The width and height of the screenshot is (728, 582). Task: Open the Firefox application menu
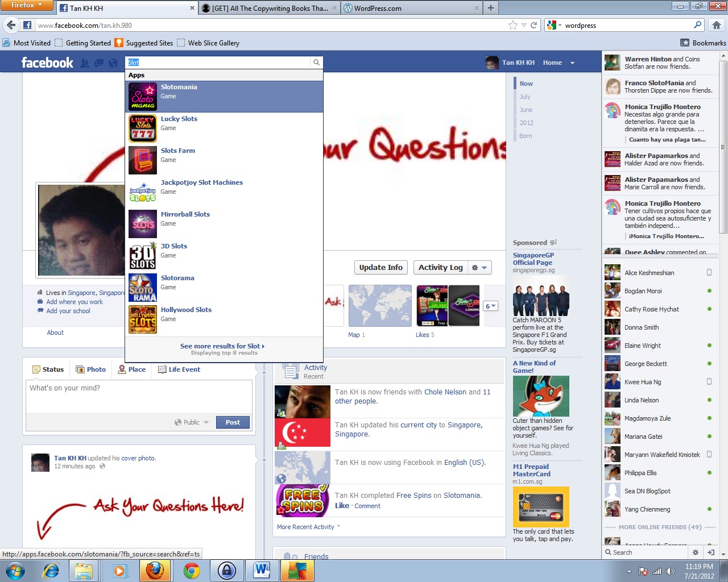click(27, 5)
